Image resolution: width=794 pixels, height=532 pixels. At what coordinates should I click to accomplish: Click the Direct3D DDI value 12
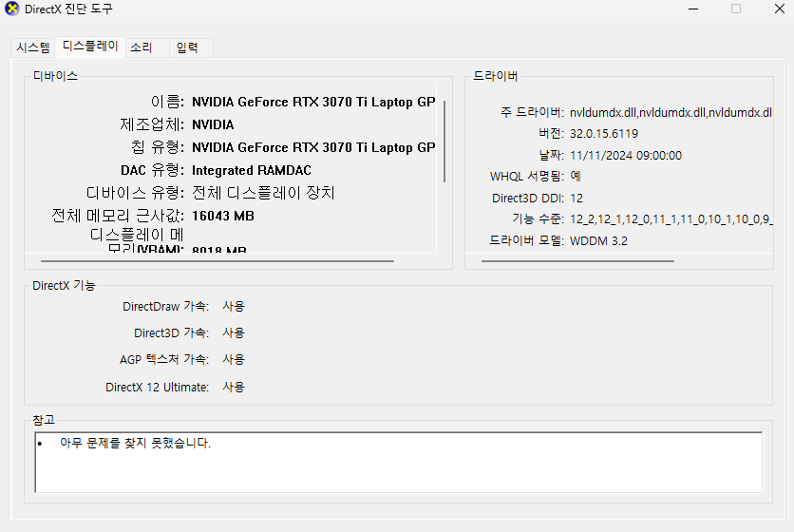pyautogui.click(x=577, y=199)
